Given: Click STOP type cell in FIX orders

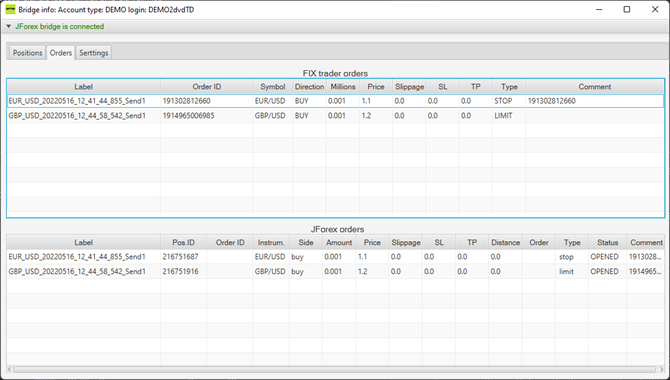Looking at the screenshot, I should pyautogui.click(x=503, y=101).
